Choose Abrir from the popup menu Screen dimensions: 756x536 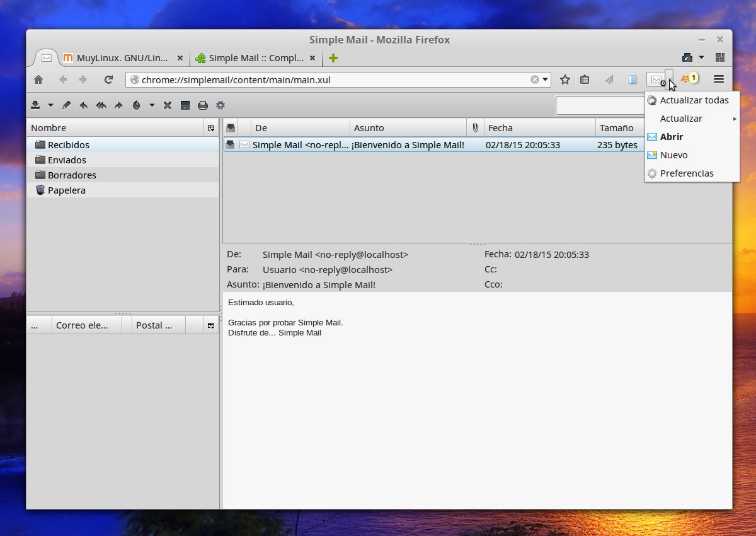[x=692, y=137]
